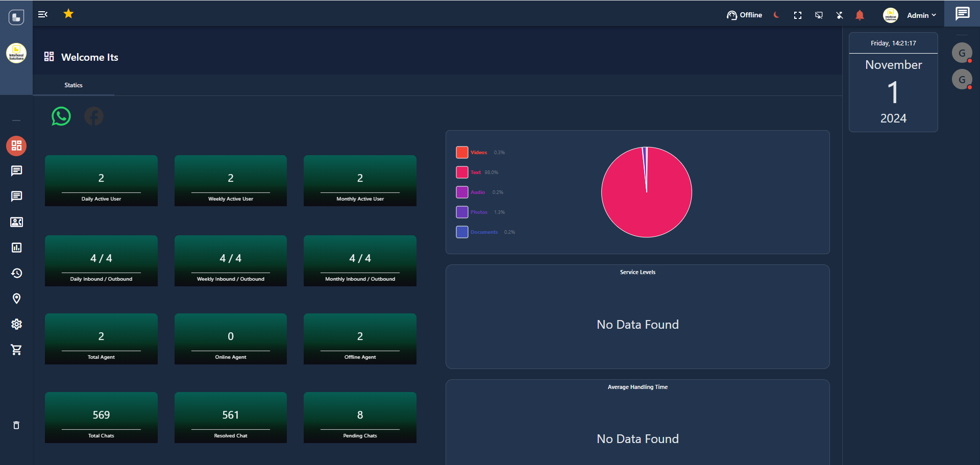Image resolution: width=980 pixels, height=465 pixels.
Task: Toggle dark mode with the moon icon
Action: 776,15
